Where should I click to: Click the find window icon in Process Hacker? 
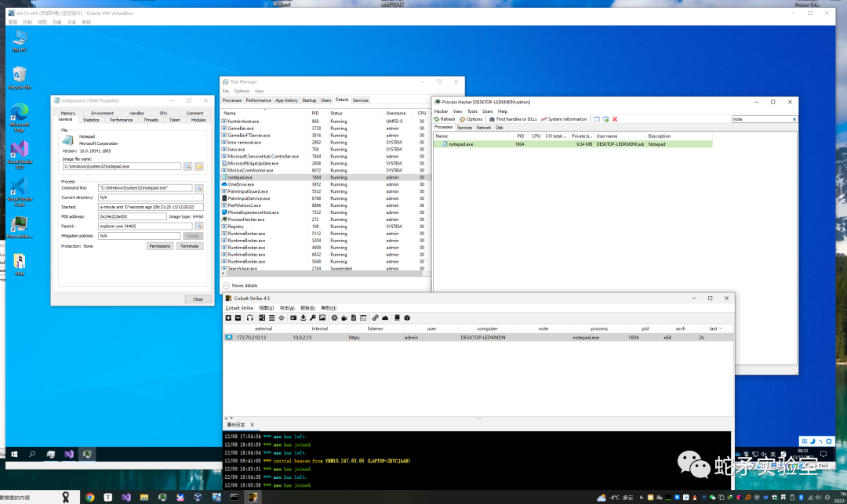click(596, 119)
